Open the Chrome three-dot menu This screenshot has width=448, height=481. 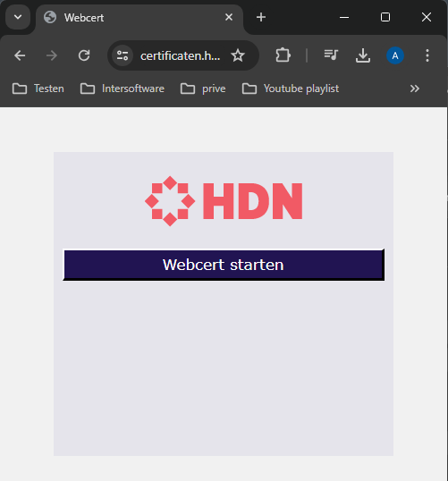tap(427, 55)
